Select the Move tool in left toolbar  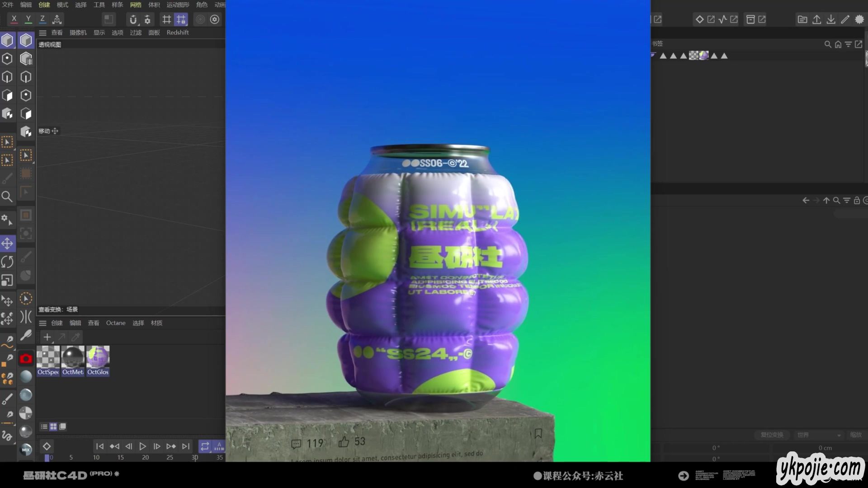(x=7, y=244)
